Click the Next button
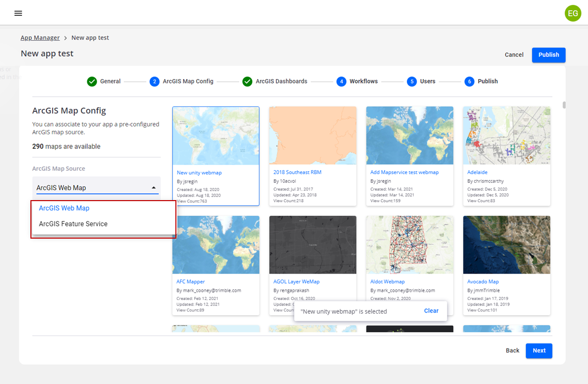The height and width of the screenshot is (384, 588). click(x=539, y=351)
